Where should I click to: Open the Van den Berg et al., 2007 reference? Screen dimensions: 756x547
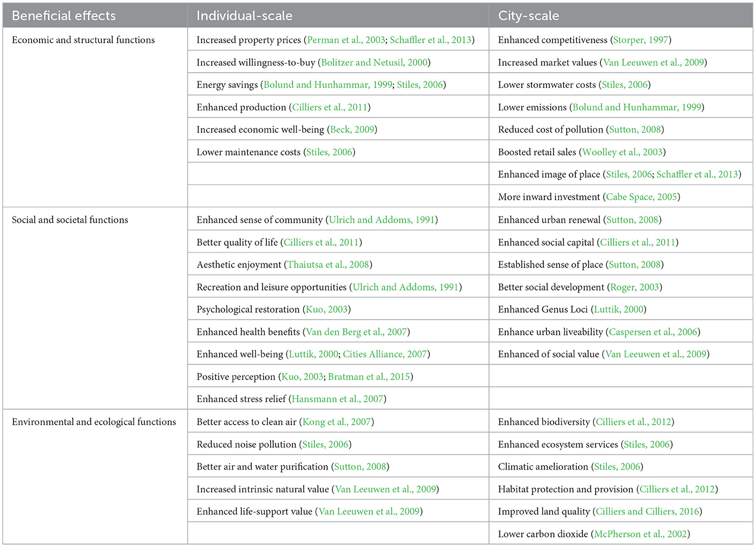[357, 332]
